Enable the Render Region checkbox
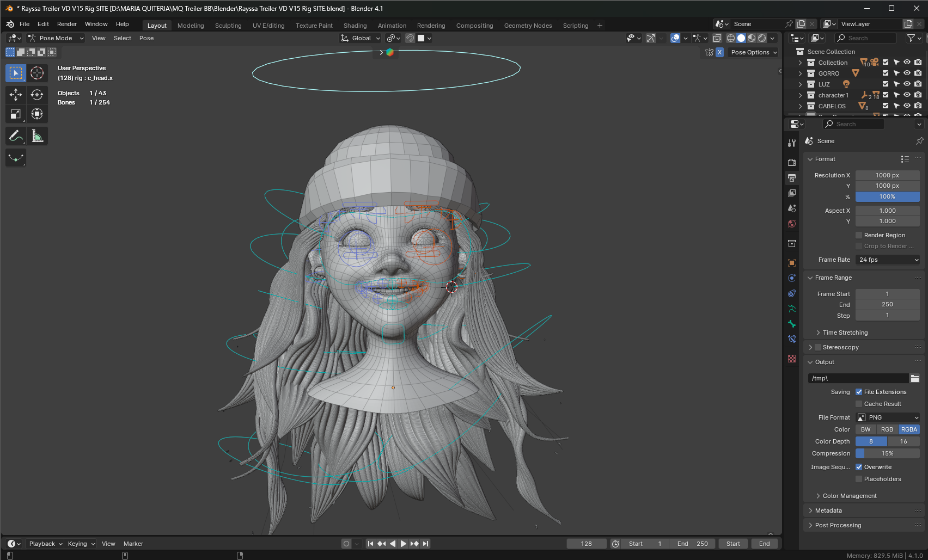This screenshot has height=560, width=928. tap(859, 235)
